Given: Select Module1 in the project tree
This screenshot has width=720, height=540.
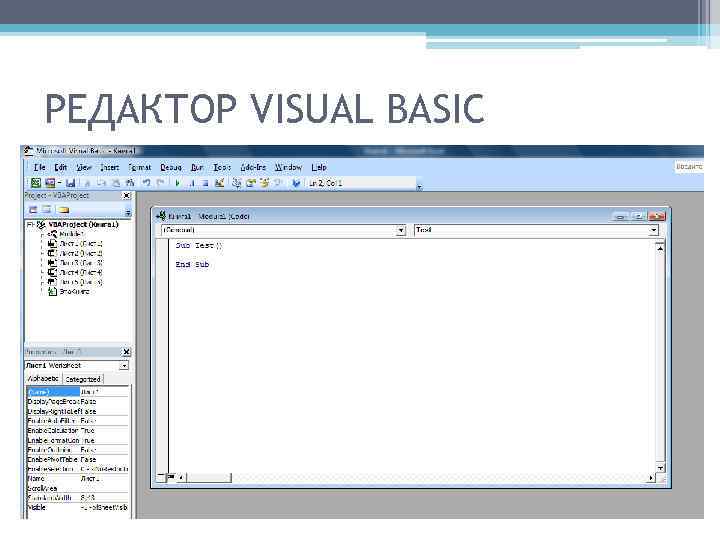Looking at the screenshot, I should coord(67,234).
